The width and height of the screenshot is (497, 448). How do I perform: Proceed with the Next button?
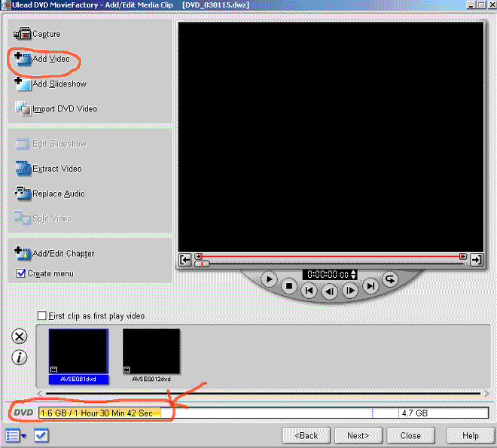click(x=358, y=436)
